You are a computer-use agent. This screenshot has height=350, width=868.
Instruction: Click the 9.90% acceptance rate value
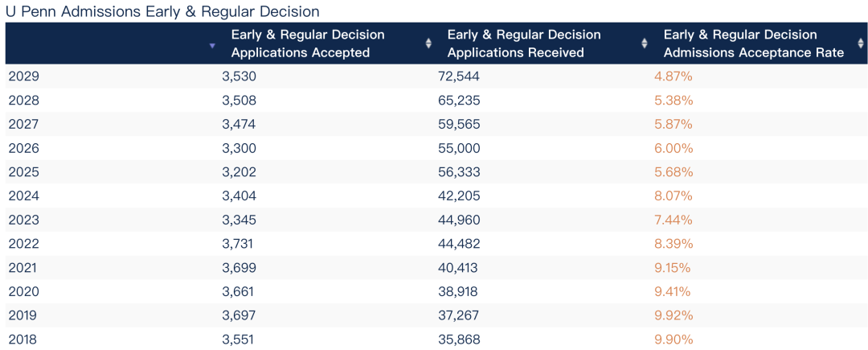click(x=674, y=340)
